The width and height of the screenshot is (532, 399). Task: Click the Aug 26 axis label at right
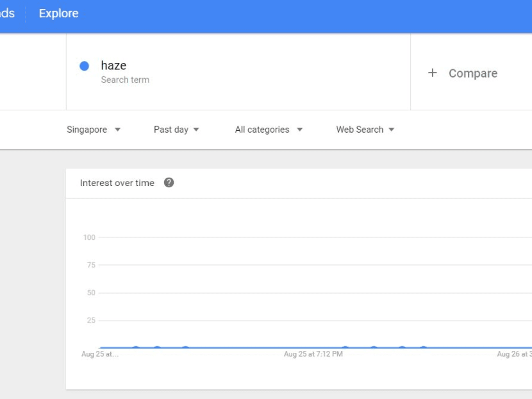(514, 354)
